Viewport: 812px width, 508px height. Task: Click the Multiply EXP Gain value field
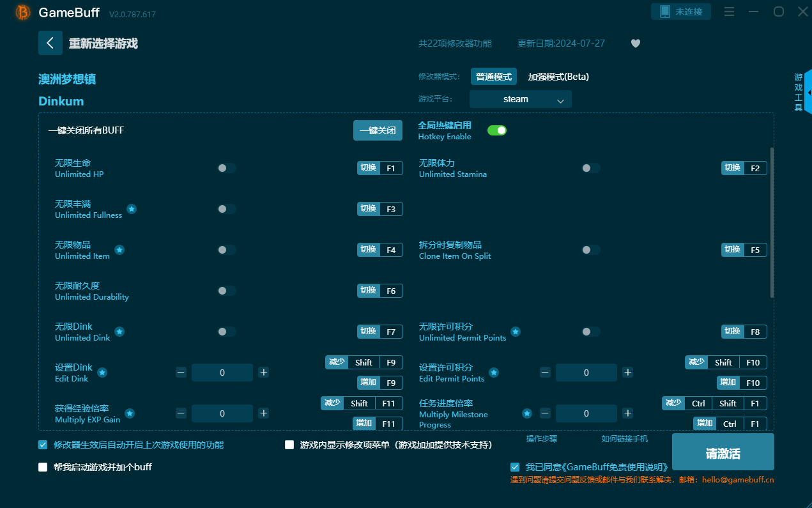point(222,413)
